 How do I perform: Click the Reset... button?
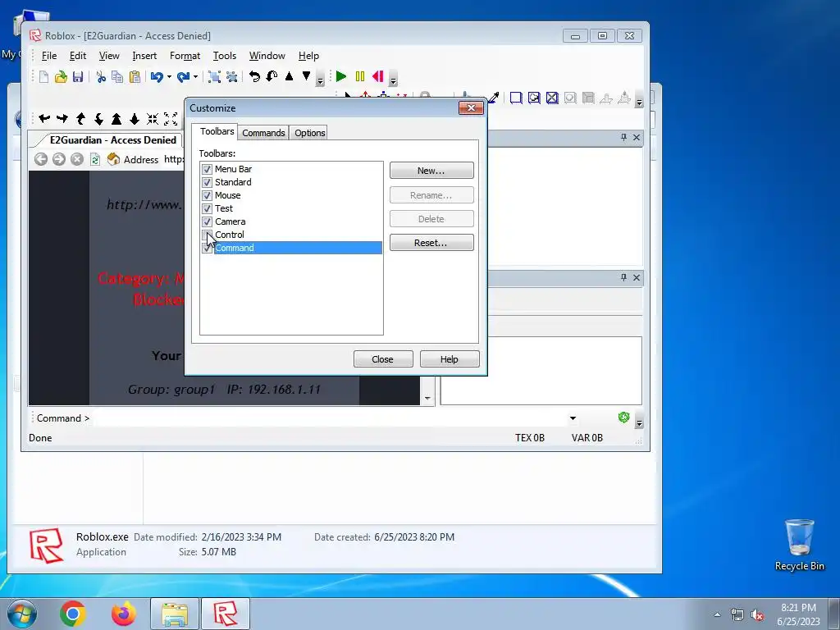(431, 243)
